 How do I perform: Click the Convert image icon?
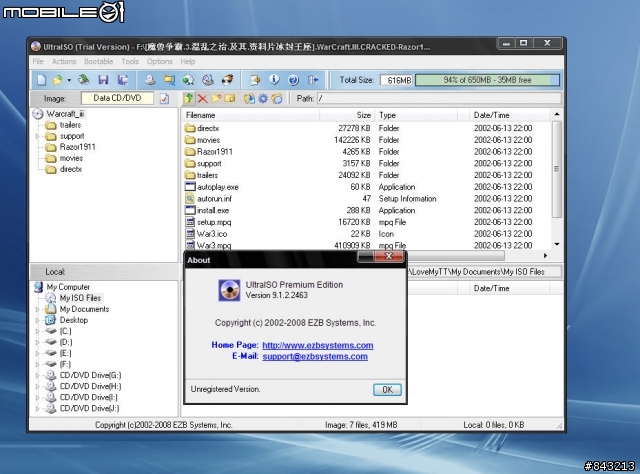pyautogui.click(x=188, y=80)
